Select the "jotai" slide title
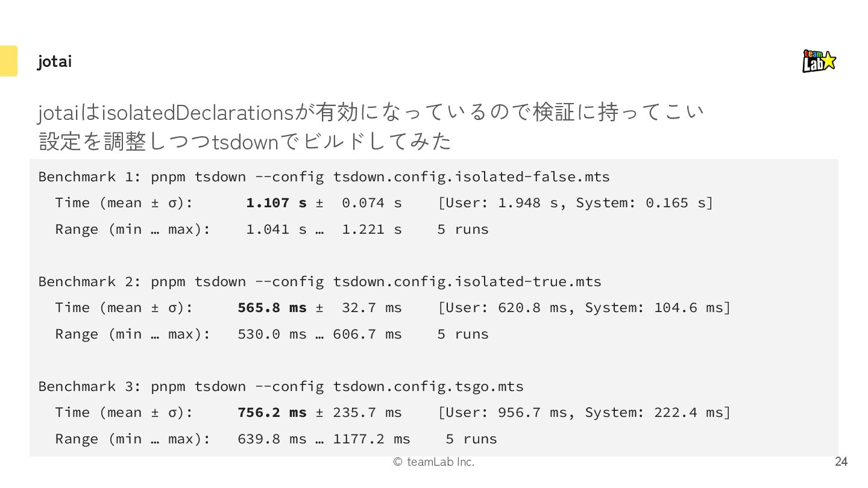 click(x=54, y=61)
